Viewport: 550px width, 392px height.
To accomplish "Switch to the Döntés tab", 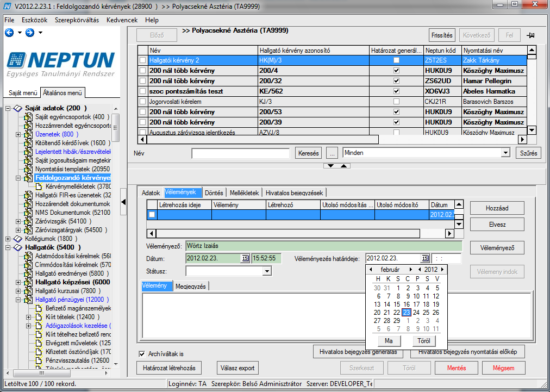I will coord(214,193).
